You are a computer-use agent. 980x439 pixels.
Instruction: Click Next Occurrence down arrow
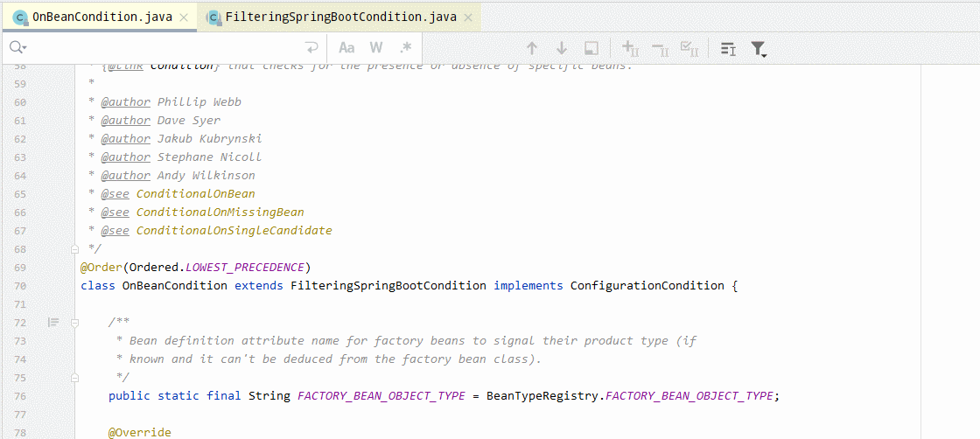click(562, 48)
